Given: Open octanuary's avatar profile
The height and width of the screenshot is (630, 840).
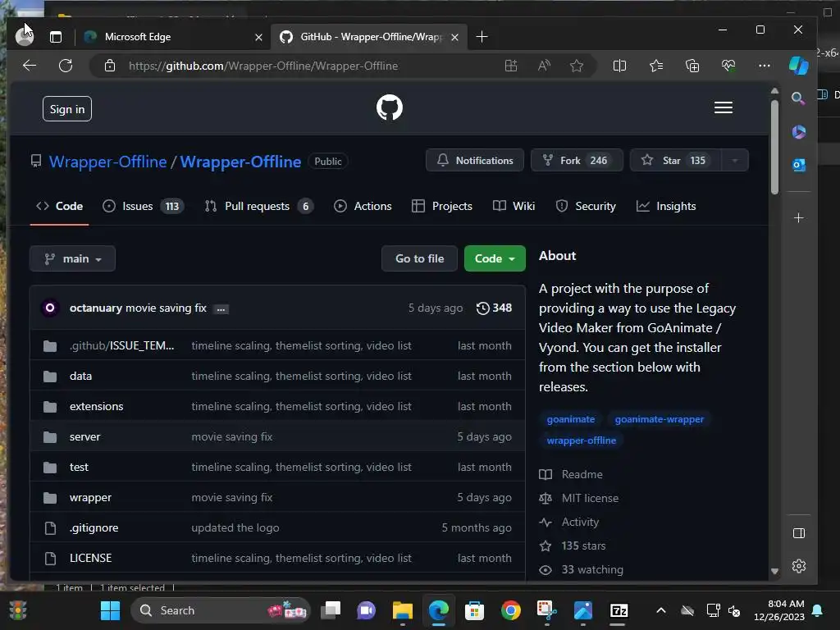Looking at the screenshot, I should tap(50, 308).
